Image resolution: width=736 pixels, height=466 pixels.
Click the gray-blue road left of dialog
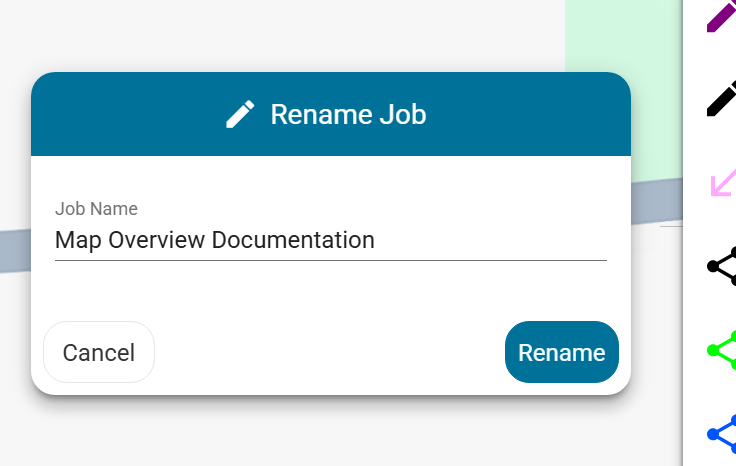(15, 251)
